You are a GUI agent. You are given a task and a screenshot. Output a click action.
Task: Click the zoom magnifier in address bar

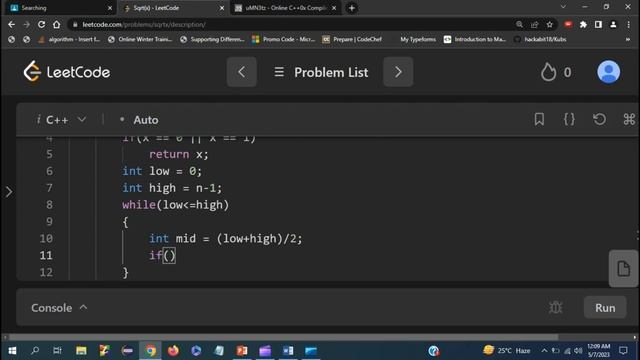(x=519, y=24)
